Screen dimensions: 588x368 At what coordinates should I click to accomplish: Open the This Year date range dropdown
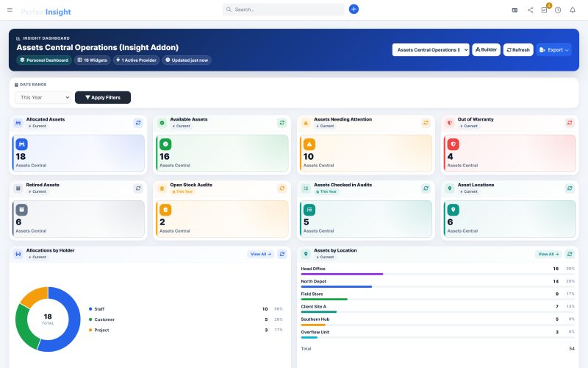pyautogui.click(x=43, y=98)
